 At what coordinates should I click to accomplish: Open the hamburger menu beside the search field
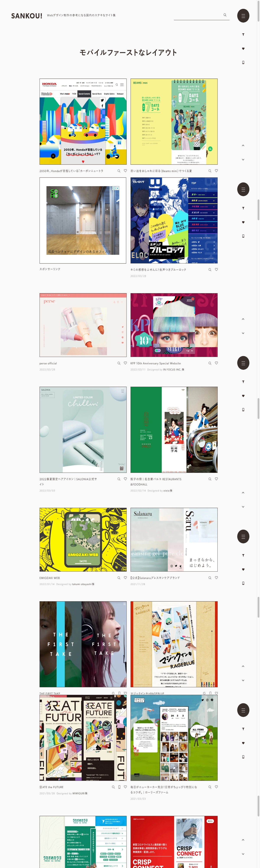(243, 16)
